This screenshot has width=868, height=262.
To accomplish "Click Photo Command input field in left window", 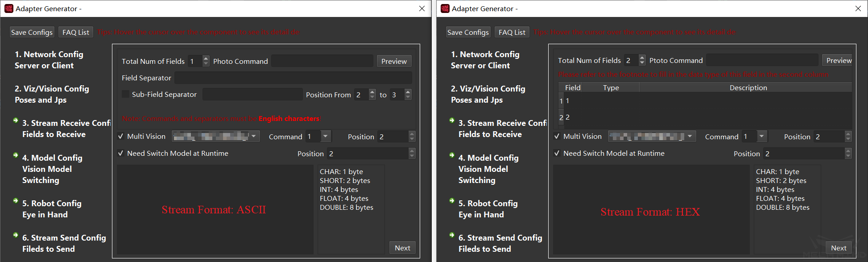I will [322, 61].
